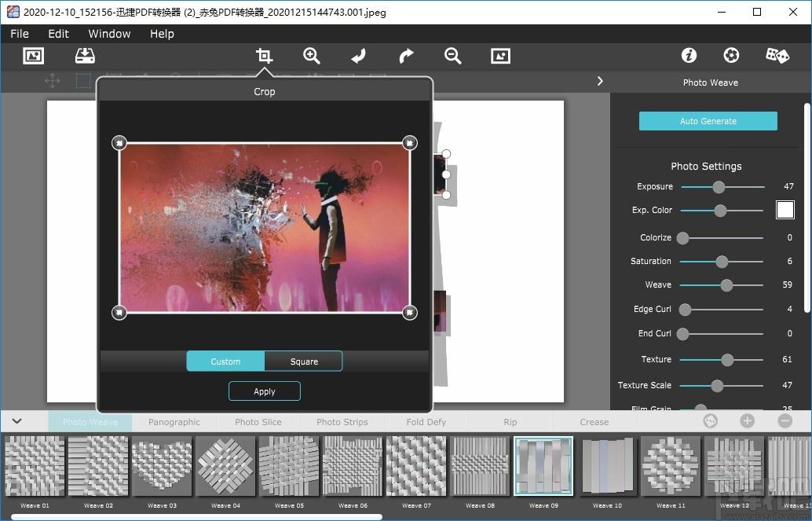
Task: Collapse the right panel with the chevron
Action: [x=600, y=81]
